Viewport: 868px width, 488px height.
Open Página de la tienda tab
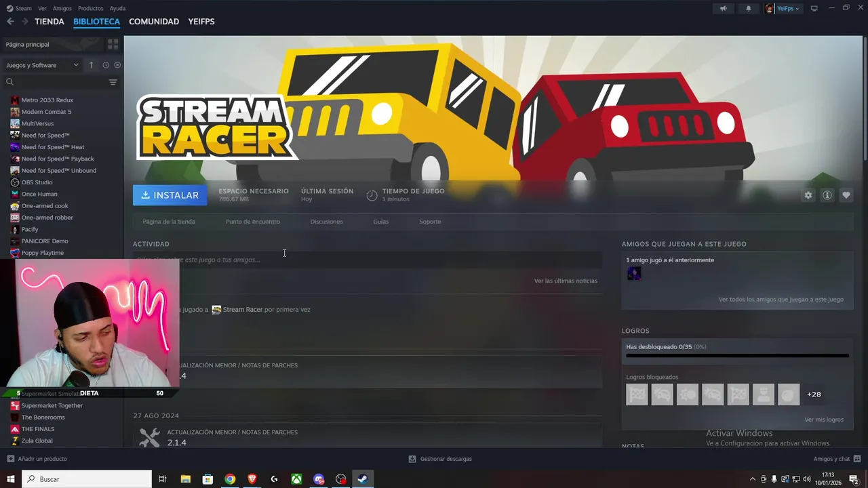click(169, 222)
